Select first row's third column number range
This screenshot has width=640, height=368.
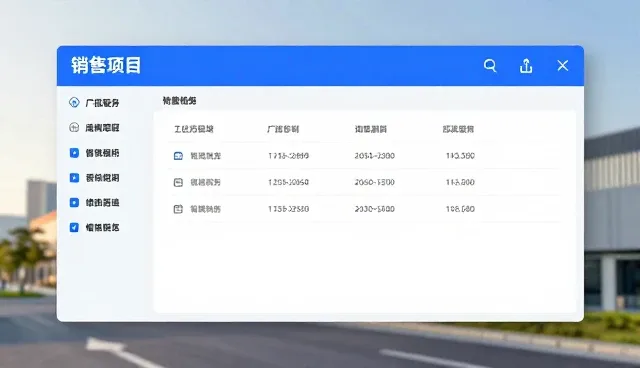(374, 156)
